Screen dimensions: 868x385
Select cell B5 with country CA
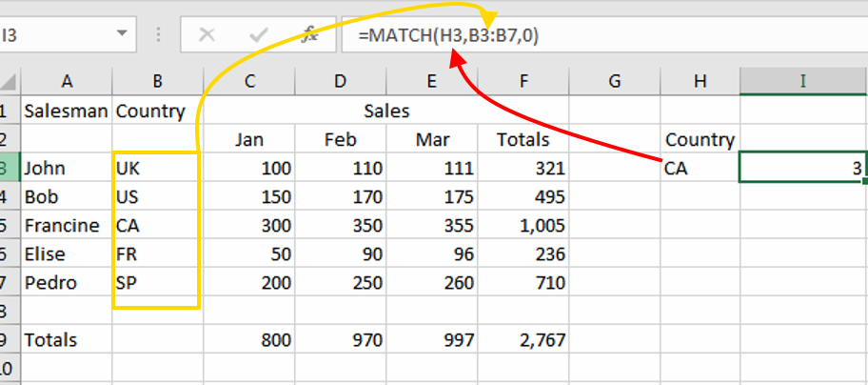(x=157, y=226)
